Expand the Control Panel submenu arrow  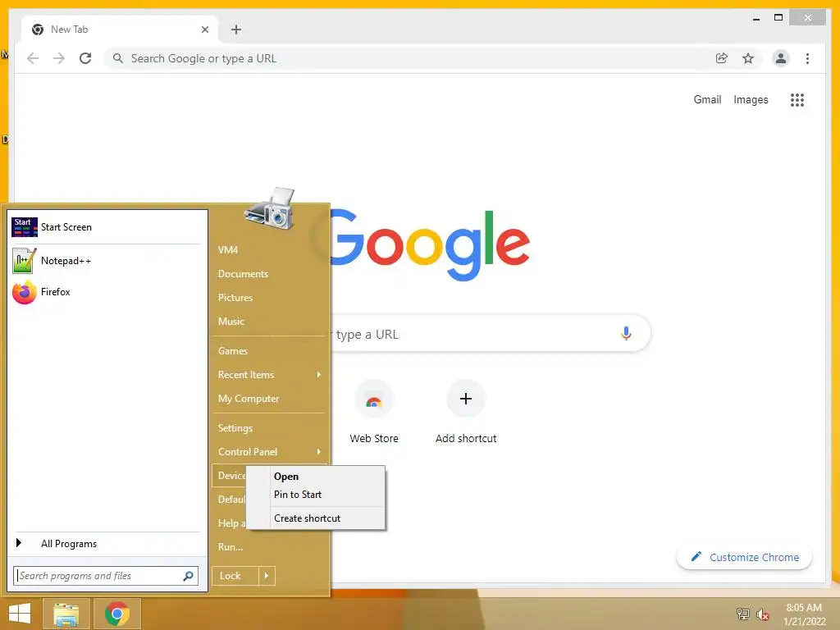point(319,452)
